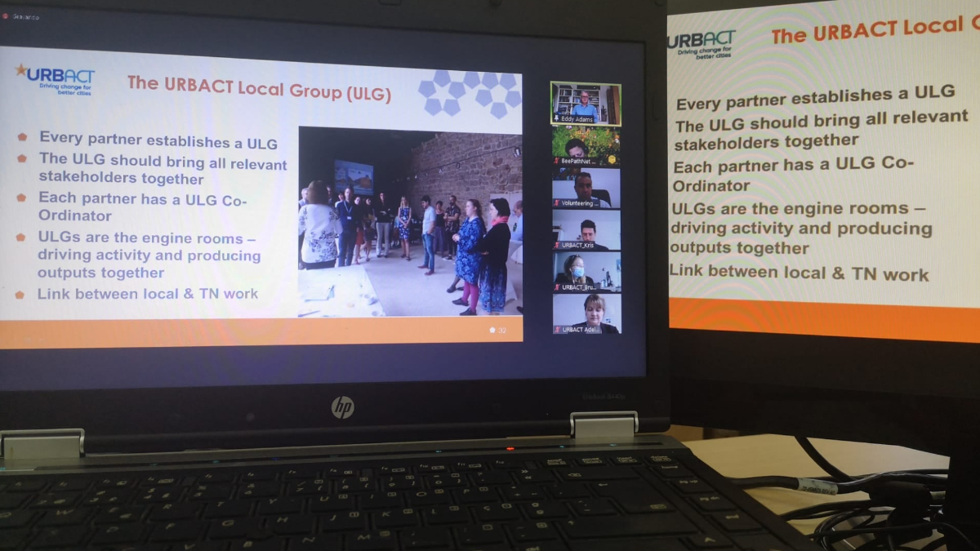Click laptop bullet "The ULG should bring all relevant stakeholders"

tap(163, 169)
